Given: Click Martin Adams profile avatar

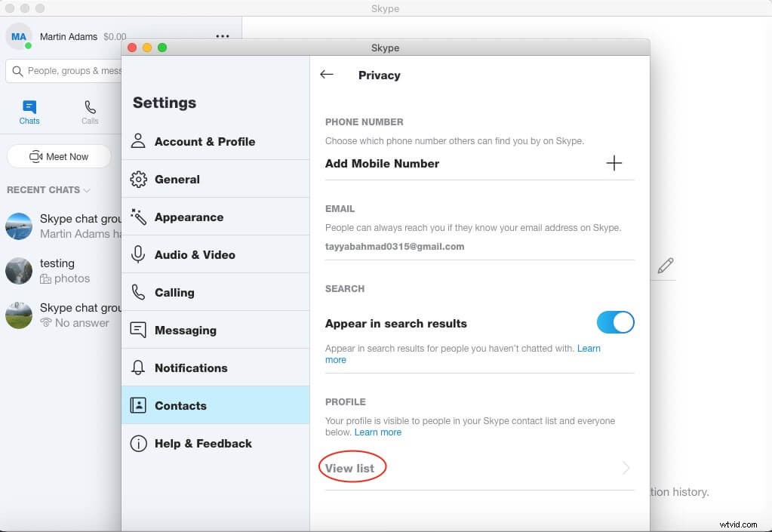Looking at the screenshot, I should [x=17, y=35].
